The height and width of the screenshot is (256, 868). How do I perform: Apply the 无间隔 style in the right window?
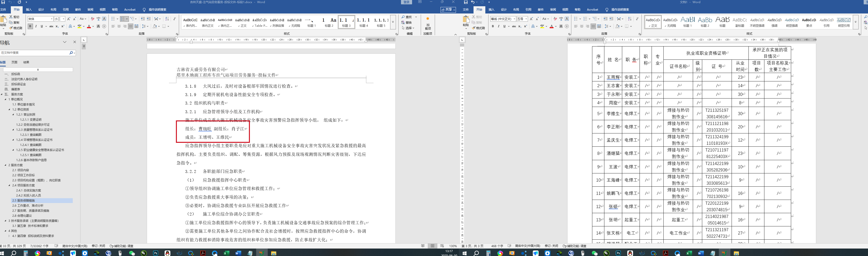[x=671, y=22]
